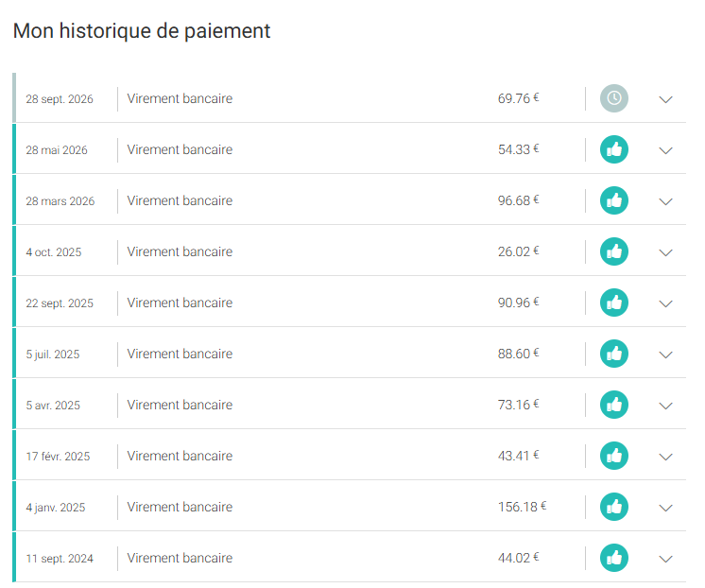Select the date 17 févr. 2025
Viewport: 705px width, 588px height.
pos(58,457)
